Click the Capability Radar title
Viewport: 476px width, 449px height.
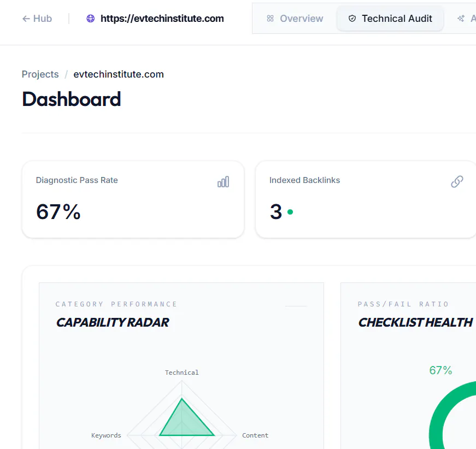coord(113,322)
